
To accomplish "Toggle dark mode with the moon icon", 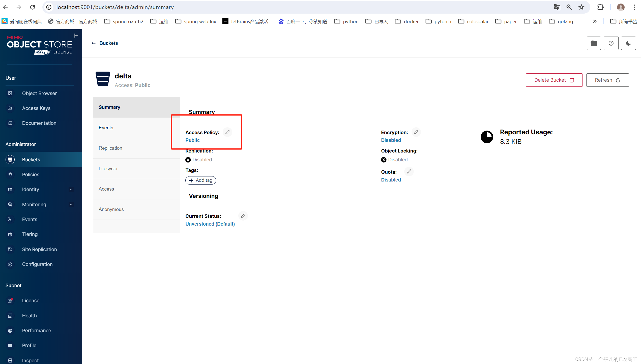I will pos(628,43).
